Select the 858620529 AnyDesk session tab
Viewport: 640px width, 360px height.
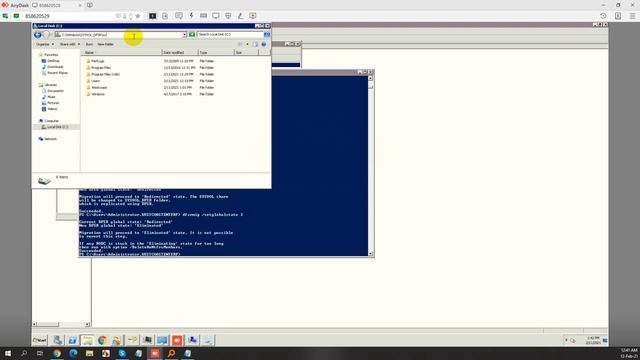tap(57, 5)
